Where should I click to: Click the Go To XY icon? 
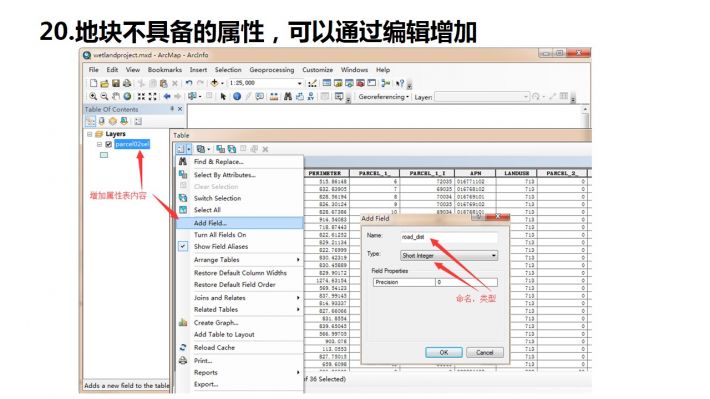point(311,96)
